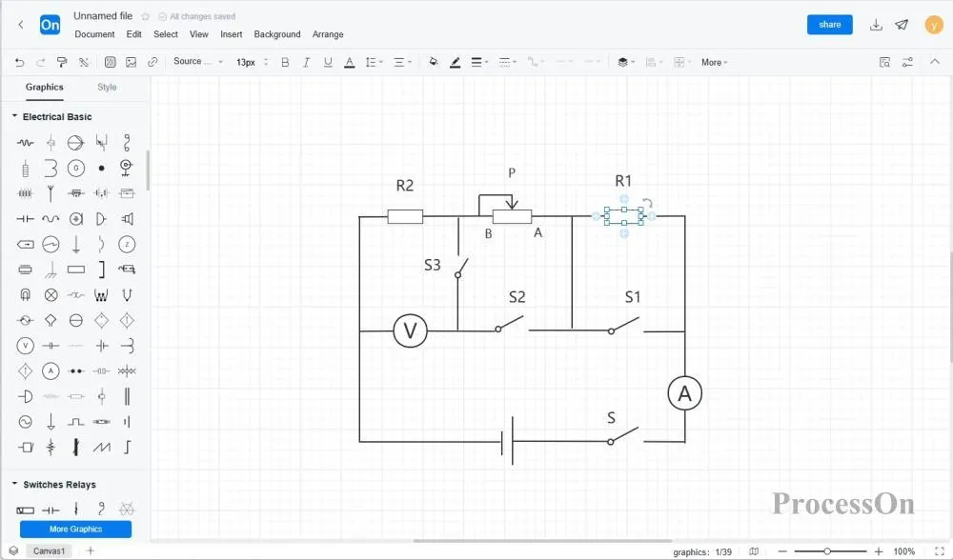Open the Select menu

165,34
